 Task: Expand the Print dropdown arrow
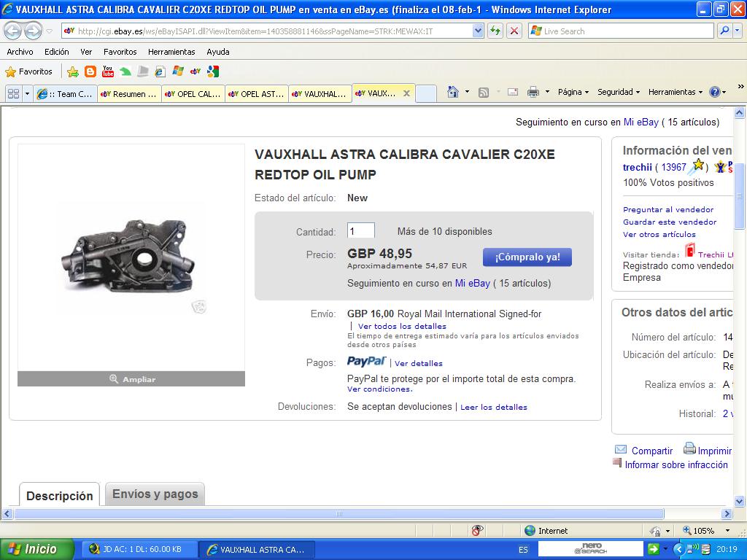[x=547, y=92]
